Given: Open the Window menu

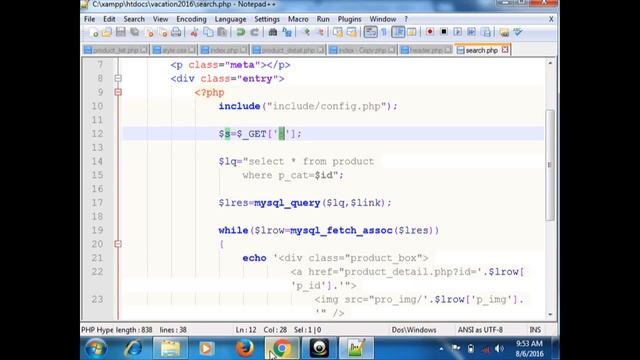Looking at the screenshot, I should tap(383, 19).
